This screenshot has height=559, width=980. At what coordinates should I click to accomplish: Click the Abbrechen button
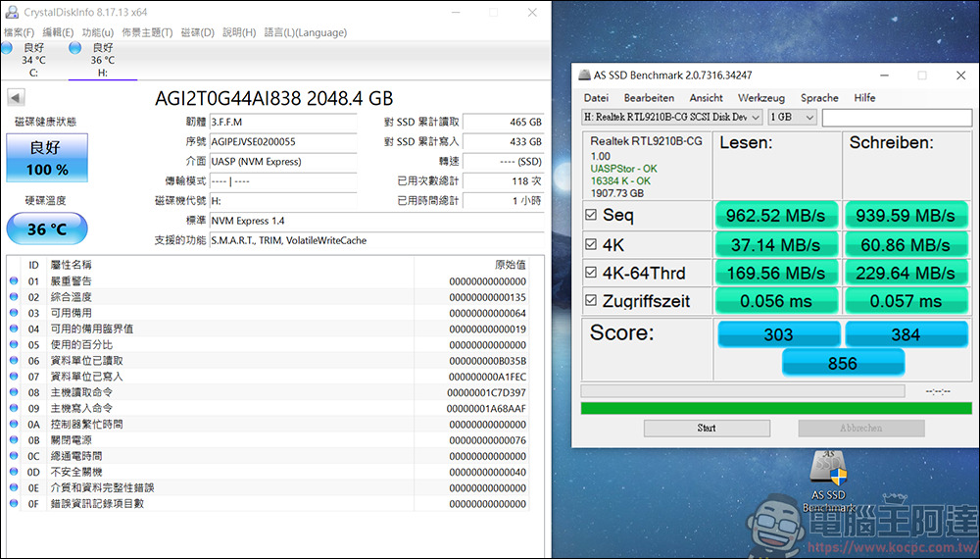(x=861, y=428)
